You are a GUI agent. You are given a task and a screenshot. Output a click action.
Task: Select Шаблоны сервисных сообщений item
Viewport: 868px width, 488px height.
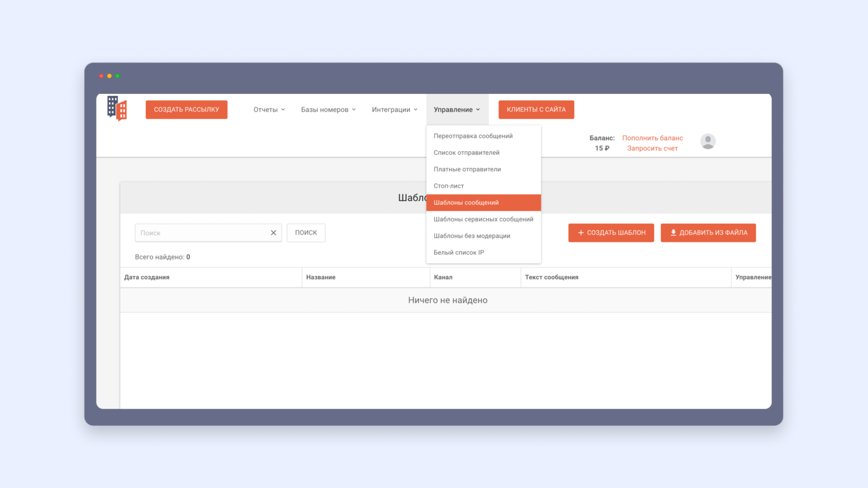click(483, 219)
